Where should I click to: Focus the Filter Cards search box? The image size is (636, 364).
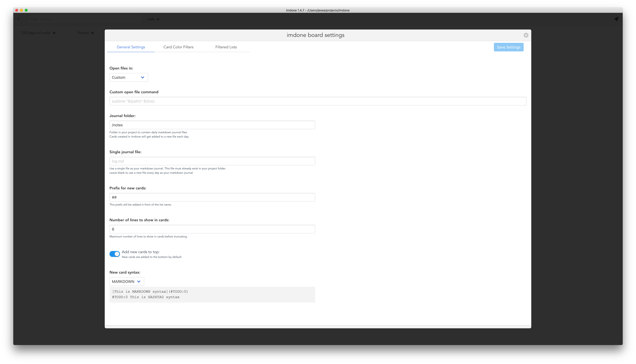pyautogui.click(x=84, y=19)
